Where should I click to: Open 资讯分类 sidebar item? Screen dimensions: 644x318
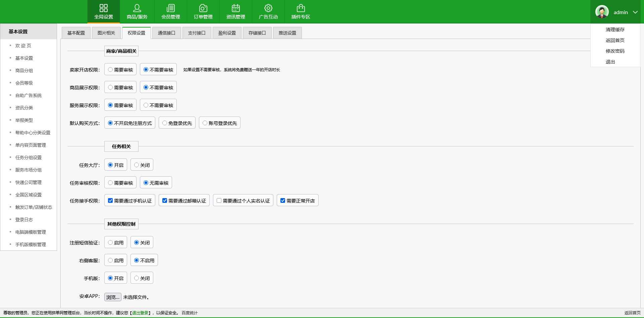click(x=24, y=108)
